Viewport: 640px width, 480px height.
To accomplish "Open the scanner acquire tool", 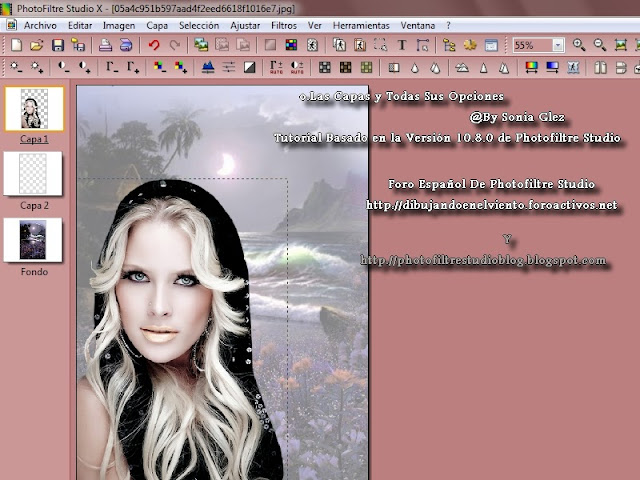I will coord(126,44).
